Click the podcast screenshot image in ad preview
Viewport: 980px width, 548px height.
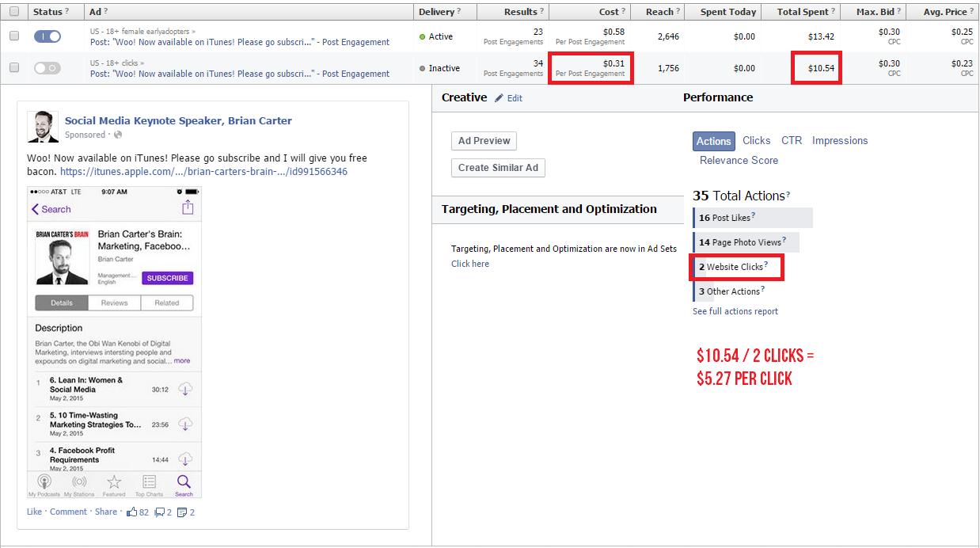tap(114, 342)
